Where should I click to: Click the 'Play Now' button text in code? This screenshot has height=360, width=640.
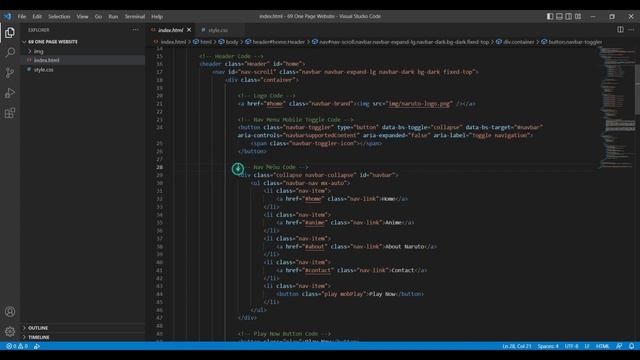[382, 294]
